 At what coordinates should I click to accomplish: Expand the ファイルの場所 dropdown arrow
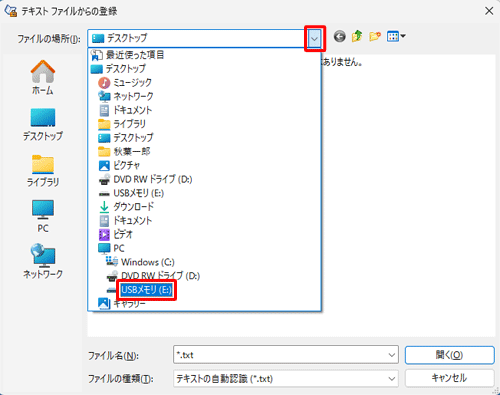314,38
